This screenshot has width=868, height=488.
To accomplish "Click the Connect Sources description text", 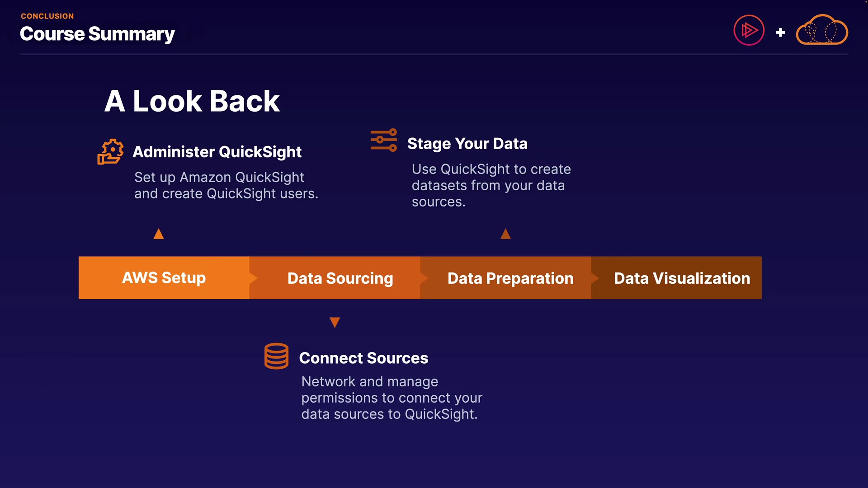I will click(x=392, y=398).
